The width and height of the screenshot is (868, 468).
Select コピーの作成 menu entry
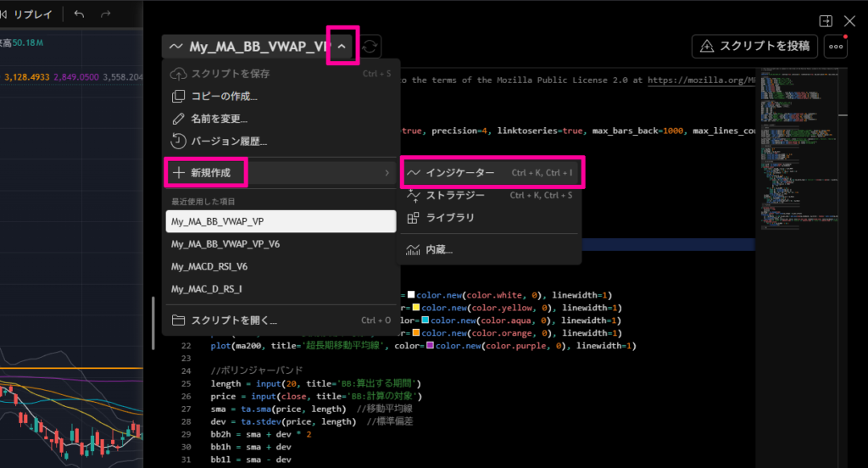[224, 97]
